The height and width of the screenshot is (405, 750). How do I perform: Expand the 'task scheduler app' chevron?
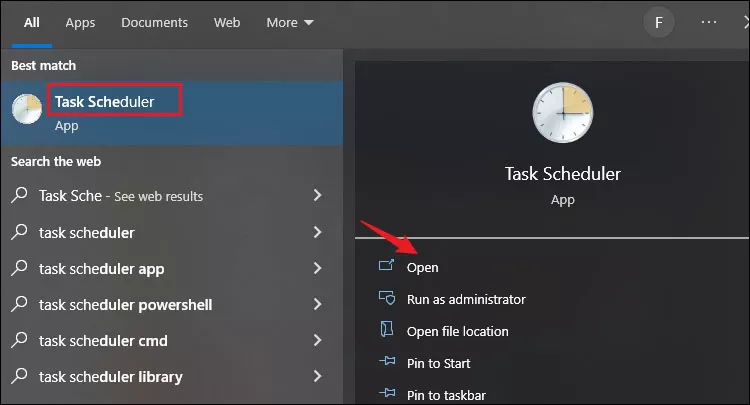317,268
